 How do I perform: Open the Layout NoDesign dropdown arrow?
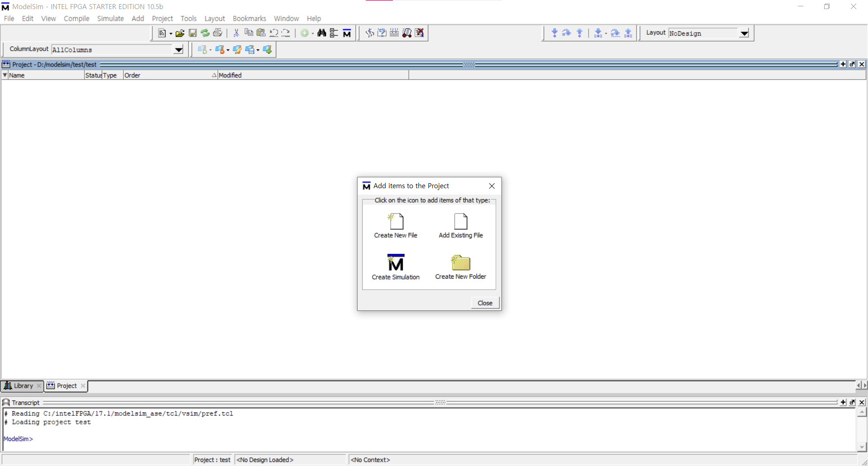click(744, 33)
